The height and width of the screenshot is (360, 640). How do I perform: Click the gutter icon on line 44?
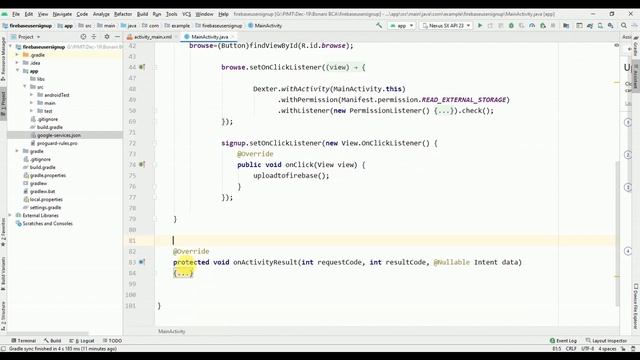click(x=142, y=67)
